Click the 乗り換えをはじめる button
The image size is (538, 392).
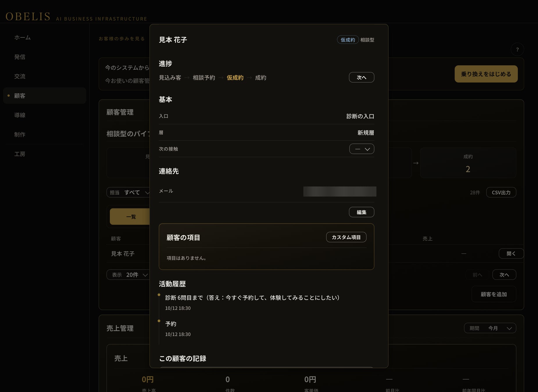click(x=486, y=74)
